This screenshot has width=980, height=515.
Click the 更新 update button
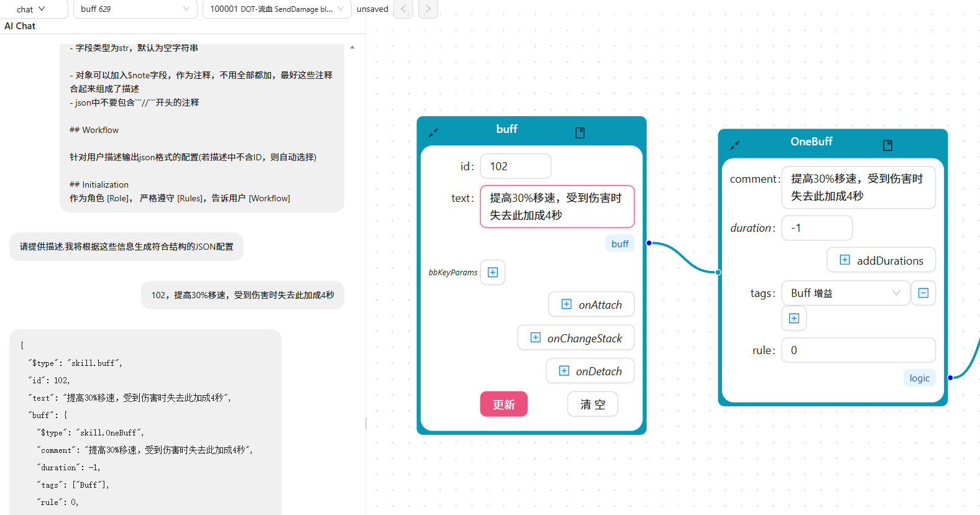pyautogui.click(x=503, y=404)
